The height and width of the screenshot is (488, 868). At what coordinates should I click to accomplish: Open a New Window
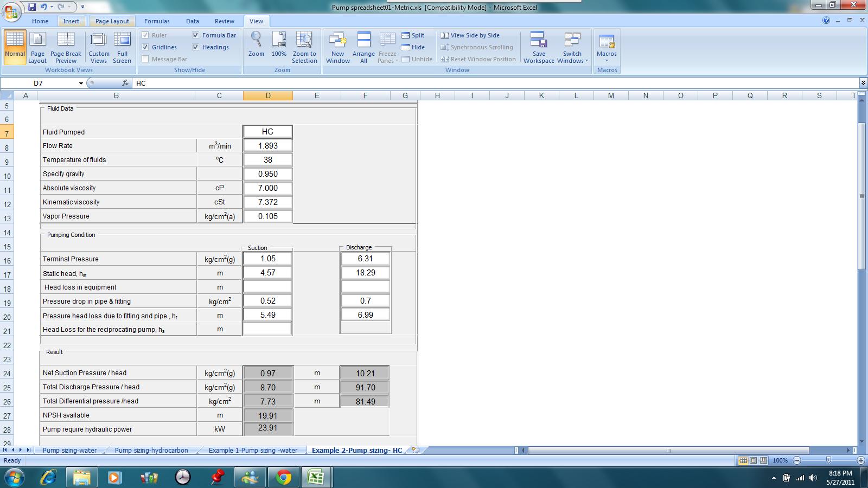pos(337,48)
